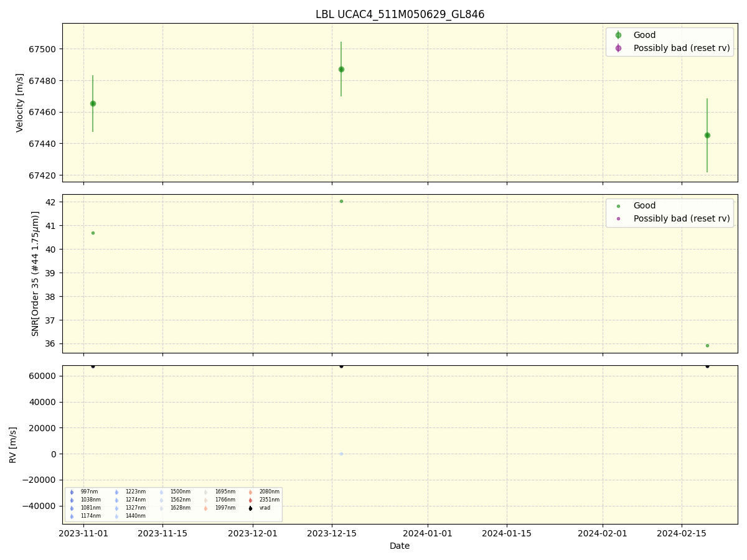Click the 1274nm legend marker

[x=116, y=500]
